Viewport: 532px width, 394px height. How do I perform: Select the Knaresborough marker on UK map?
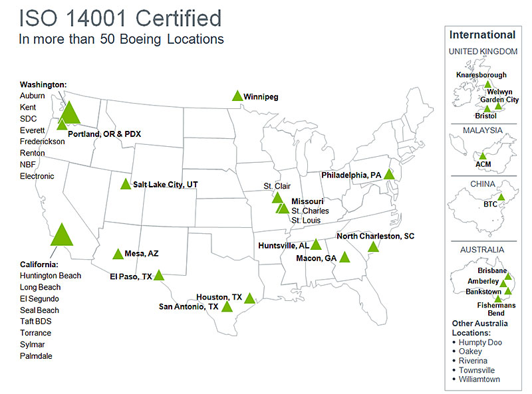coord(487,84)
